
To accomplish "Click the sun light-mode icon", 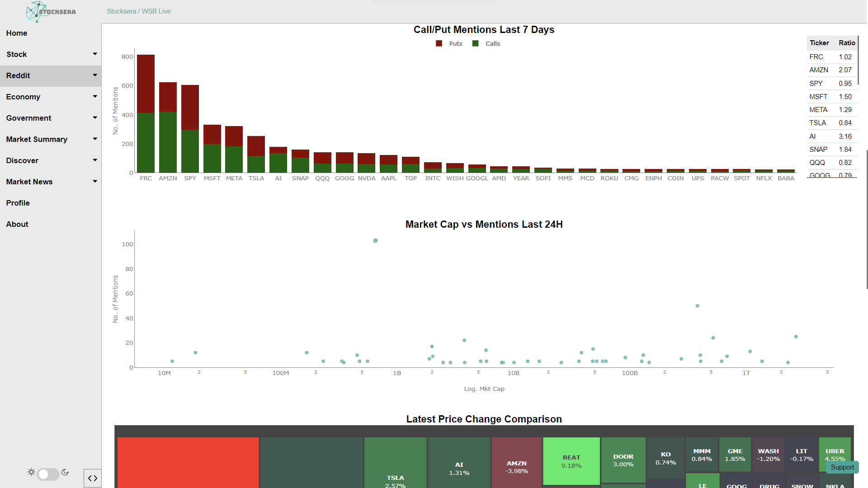I will (31, 472).
